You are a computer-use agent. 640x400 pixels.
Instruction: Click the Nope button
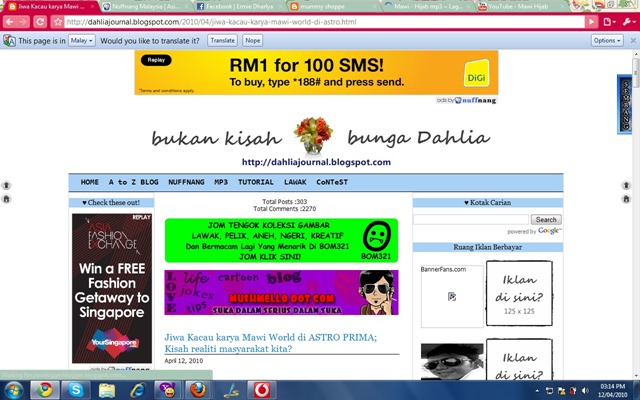(x=253, y=40)
